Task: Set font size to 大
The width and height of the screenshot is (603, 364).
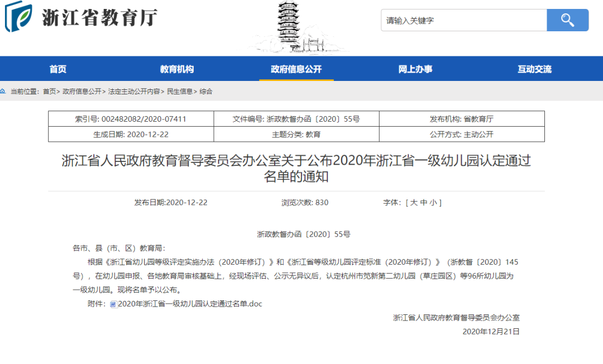Action: [414, 202]
